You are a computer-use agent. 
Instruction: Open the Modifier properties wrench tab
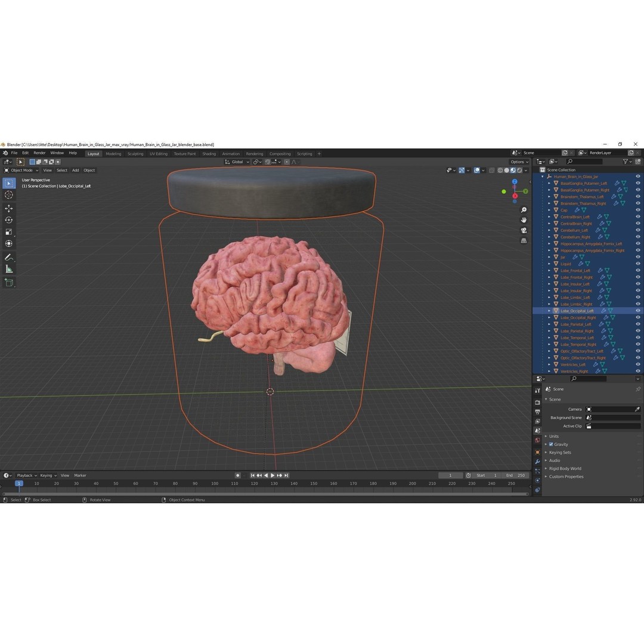click(537, 462)
